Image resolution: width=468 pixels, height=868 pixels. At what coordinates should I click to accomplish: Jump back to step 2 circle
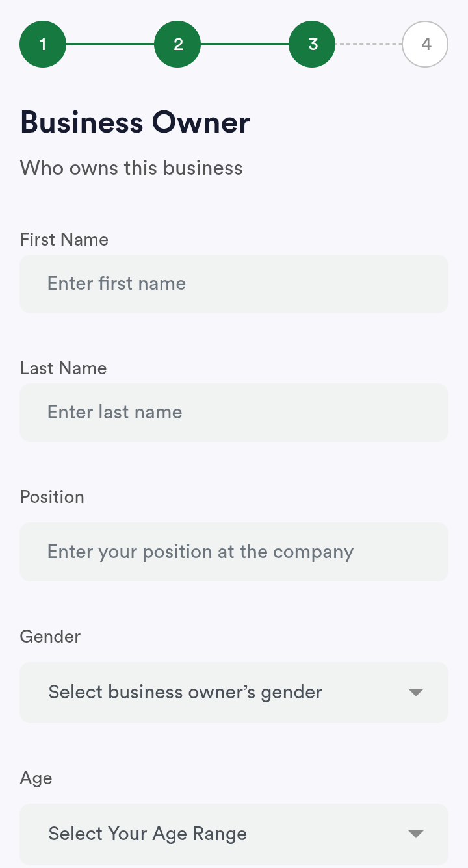177,44
